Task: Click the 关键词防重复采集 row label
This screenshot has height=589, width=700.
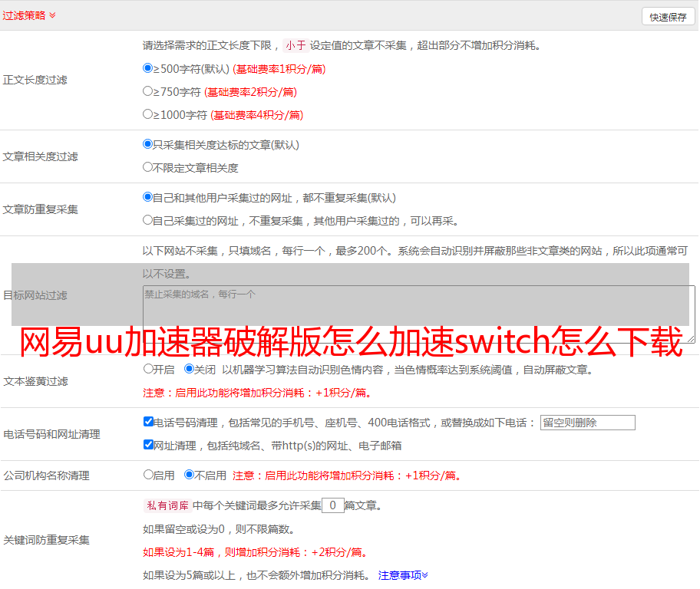Action: (x=46, y=540)
